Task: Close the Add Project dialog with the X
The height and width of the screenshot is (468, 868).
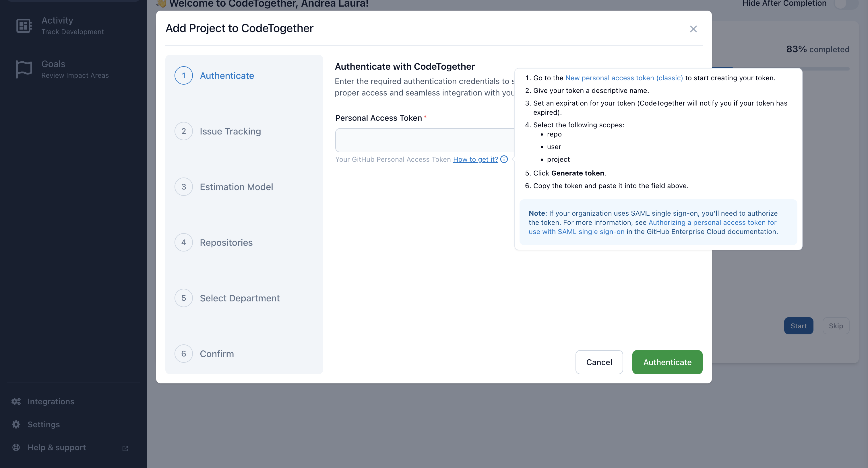Action: [693, 29]
